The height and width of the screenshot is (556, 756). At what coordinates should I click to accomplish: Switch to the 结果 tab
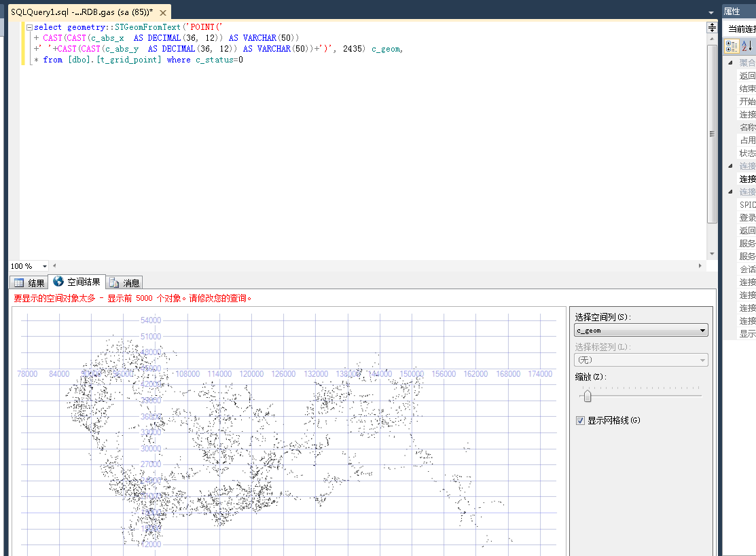pyautogui.click(x=29, y=283)
